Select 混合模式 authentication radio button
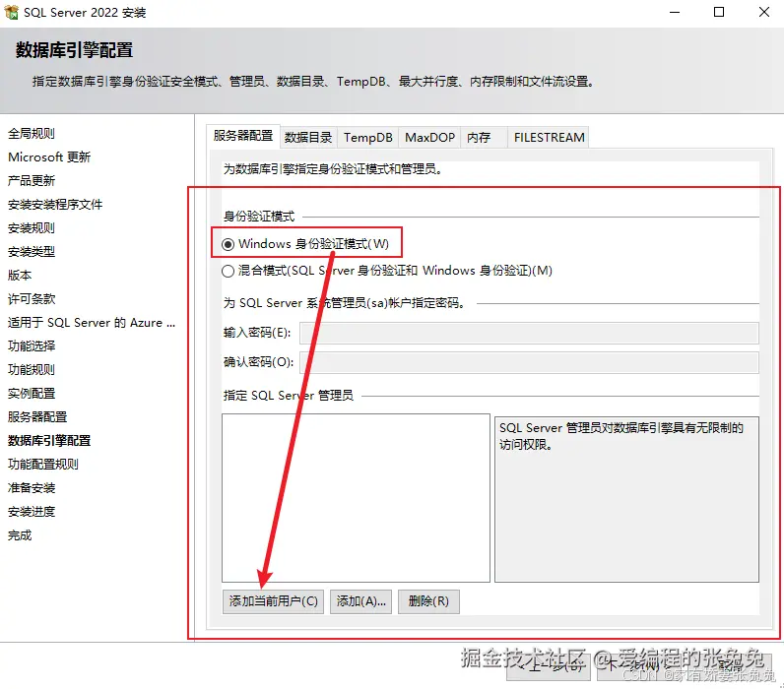The width and height of the screenshot is (784, 689). click(x=228, y=272)
